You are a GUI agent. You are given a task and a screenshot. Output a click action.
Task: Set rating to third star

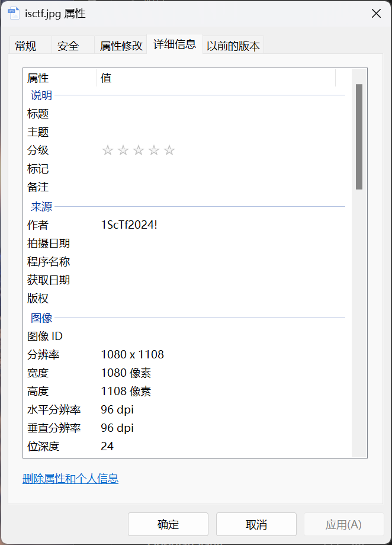coord(139,150)
